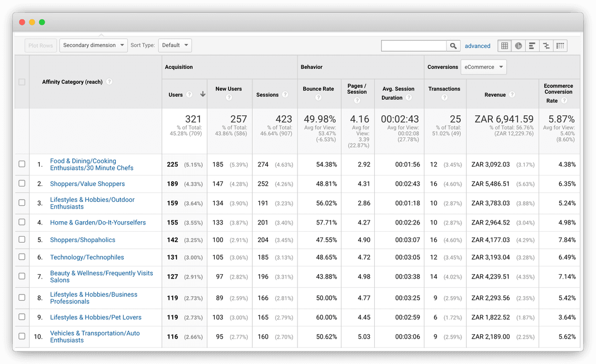Sort by the Transactions column header
This screenshot has width=596, height=364.
coord(444,89)
